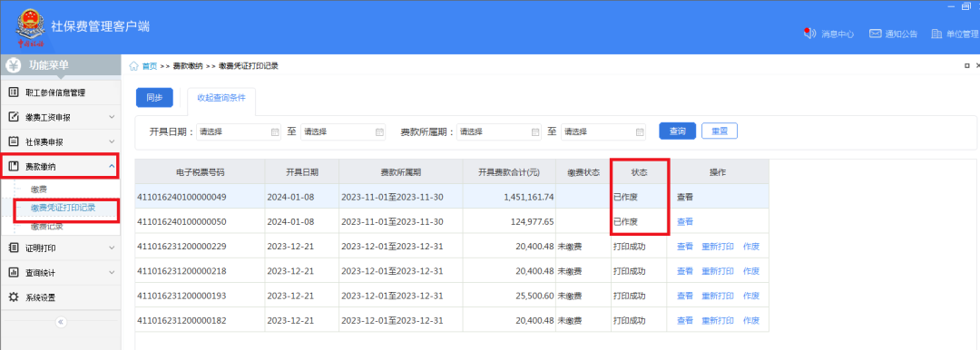Image resolution: width=980 pixels, height=350 pixels.
Task: Open 职工参保信息管理 menu item
Action: [61, 92]
